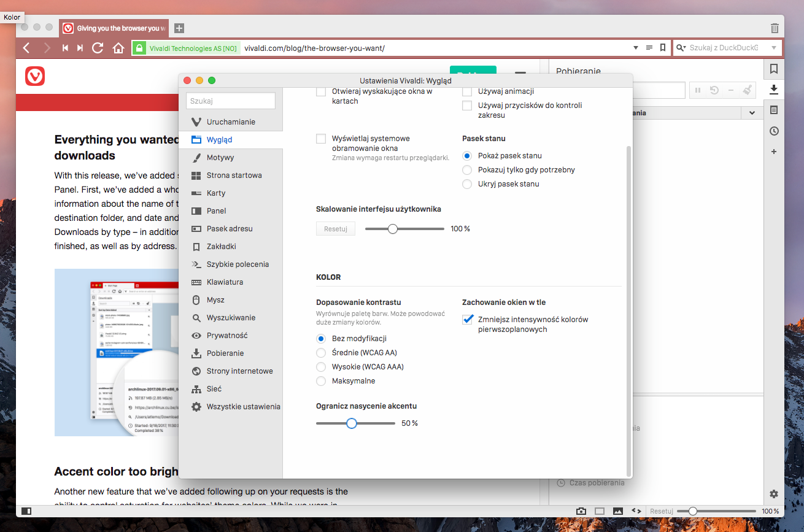The image size is (804, 532).
Task: Click the Vivaldi logo on blog page
Action: click(x=35, y=76)
